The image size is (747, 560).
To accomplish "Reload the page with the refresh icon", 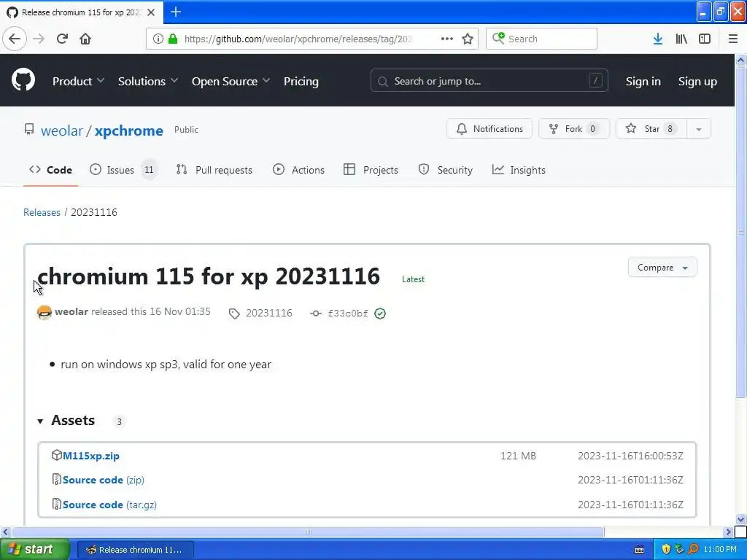I will click(x=62, y=39).
